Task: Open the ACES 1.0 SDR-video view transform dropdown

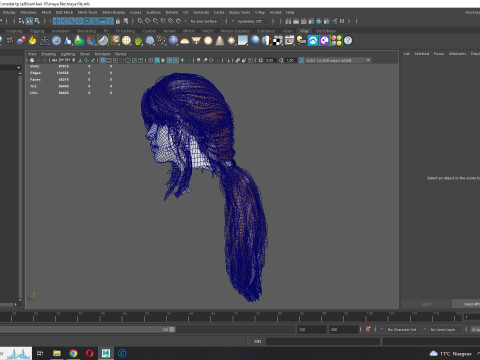Action: pyautogui.click(x=338, y=60)
